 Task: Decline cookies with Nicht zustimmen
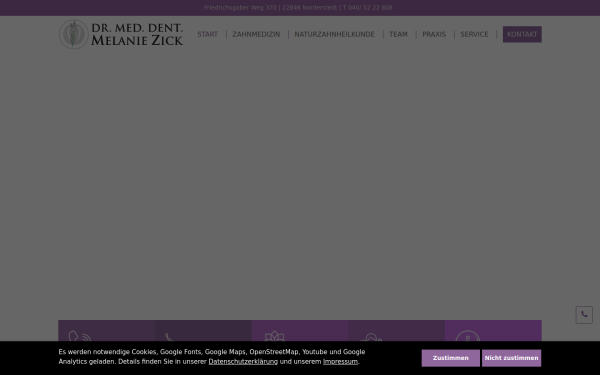tap(511, 358)
